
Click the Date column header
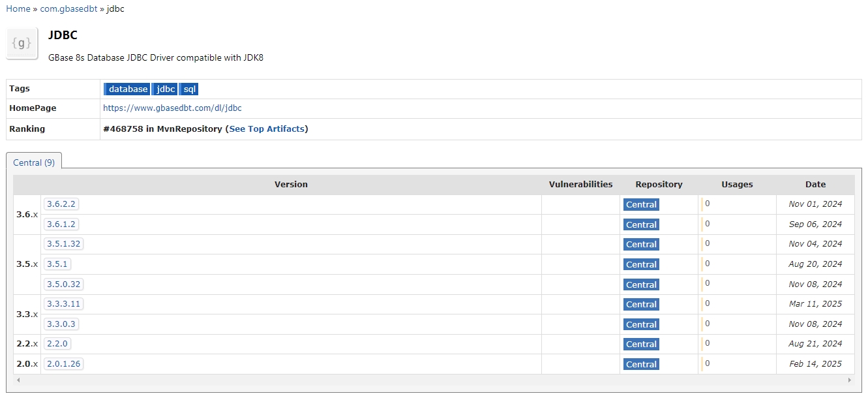tap(815, 185)
